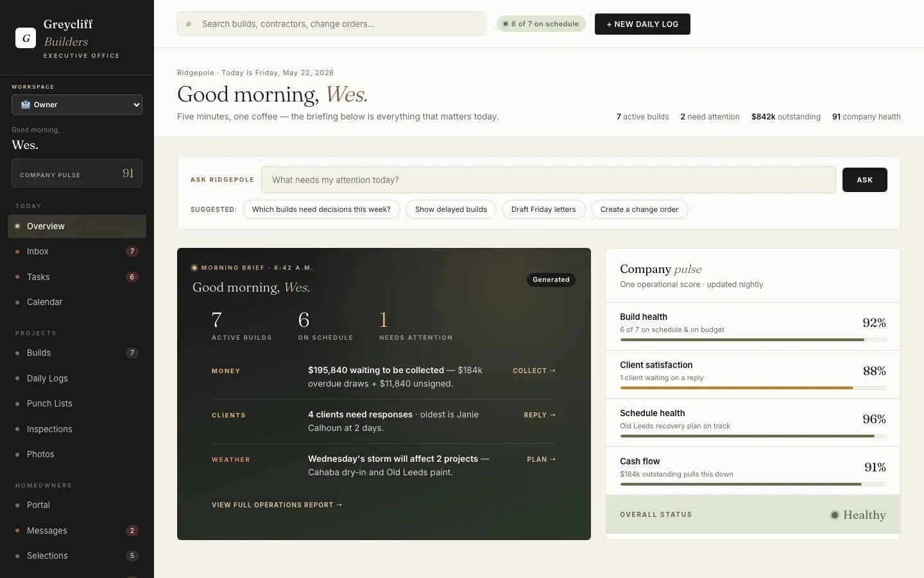Click the '$842k outstanding' stat

coord(786,117)
